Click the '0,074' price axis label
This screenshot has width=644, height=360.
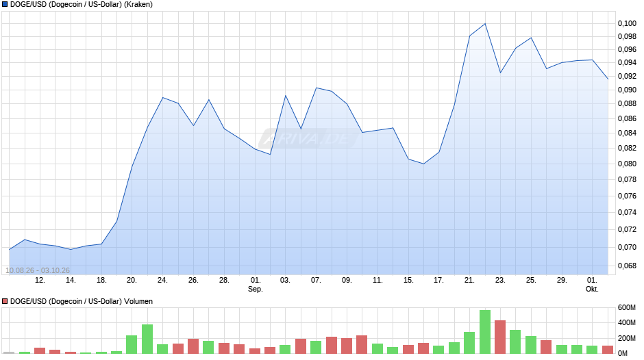[627, 212]
